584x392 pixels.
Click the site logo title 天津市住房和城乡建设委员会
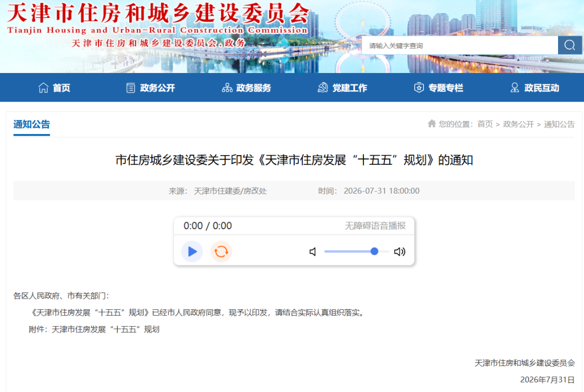158,14
